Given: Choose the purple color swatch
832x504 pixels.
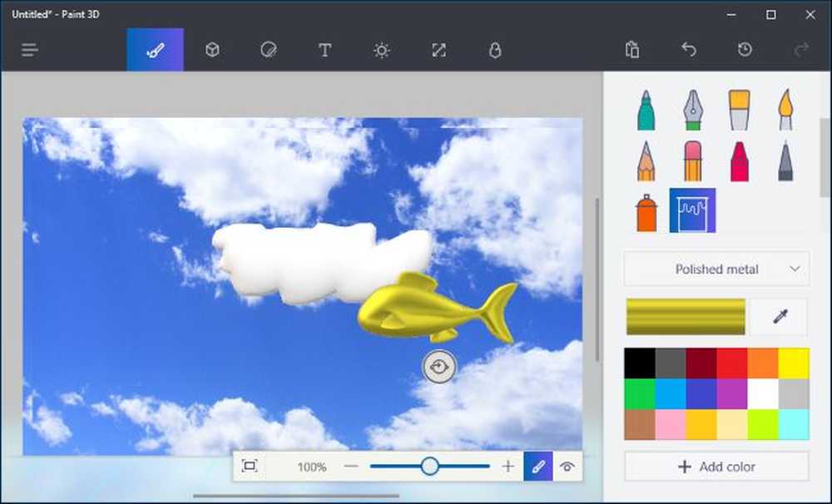Looking at the screenshot, I should [731, 394].
